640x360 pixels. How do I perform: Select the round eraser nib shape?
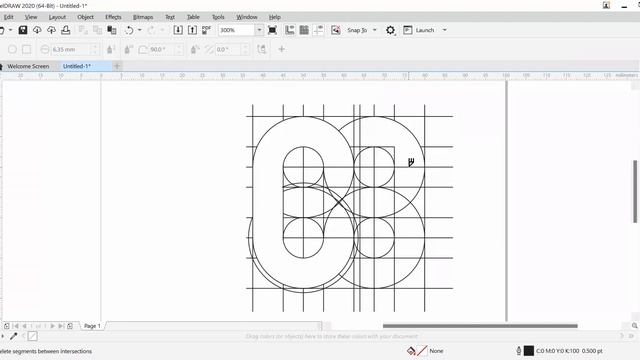pyautogui.click(x=13, y=49)
